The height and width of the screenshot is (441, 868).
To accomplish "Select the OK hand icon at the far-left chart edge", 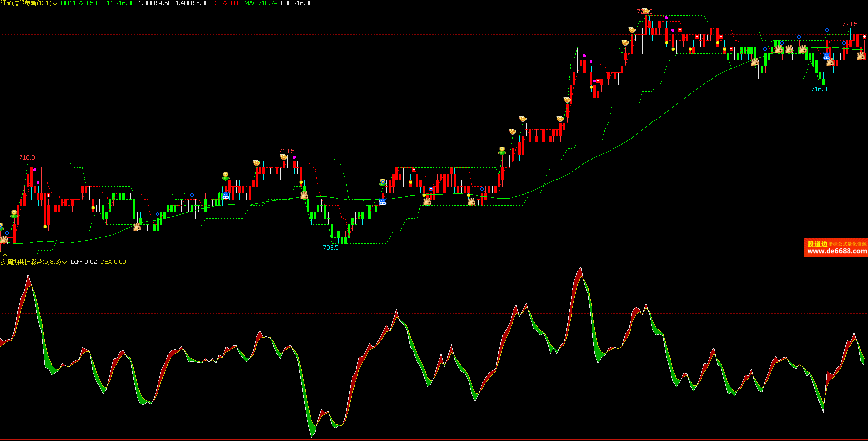I will click(x=4, y=239).
